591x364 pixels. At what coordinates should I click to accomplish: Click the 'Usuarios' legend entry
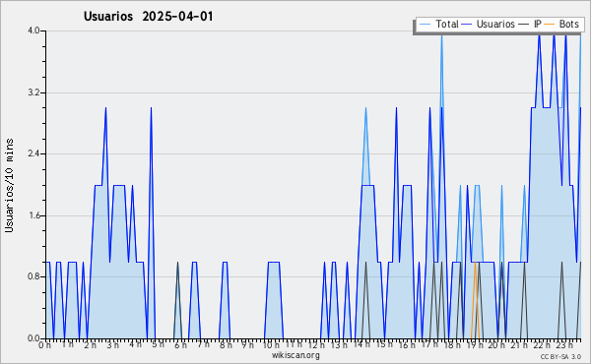pyautogui.click(x=495, y=24)
